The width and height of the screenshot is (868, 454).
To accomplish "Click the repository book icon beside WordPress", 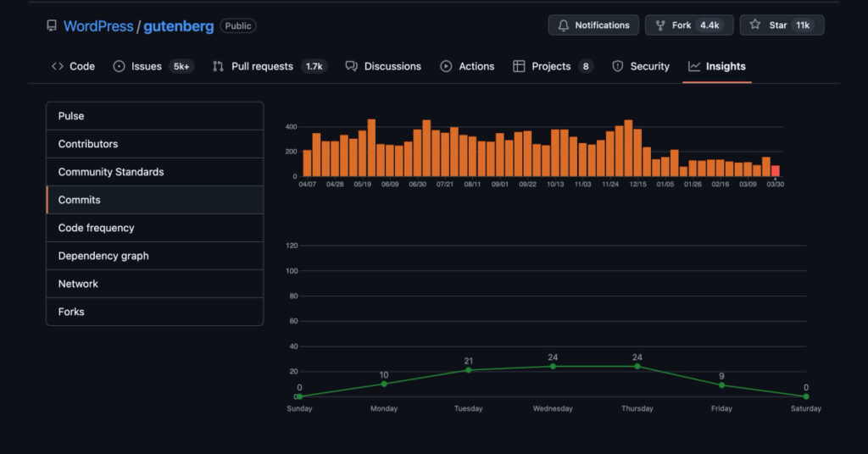I will coord(52,26).
